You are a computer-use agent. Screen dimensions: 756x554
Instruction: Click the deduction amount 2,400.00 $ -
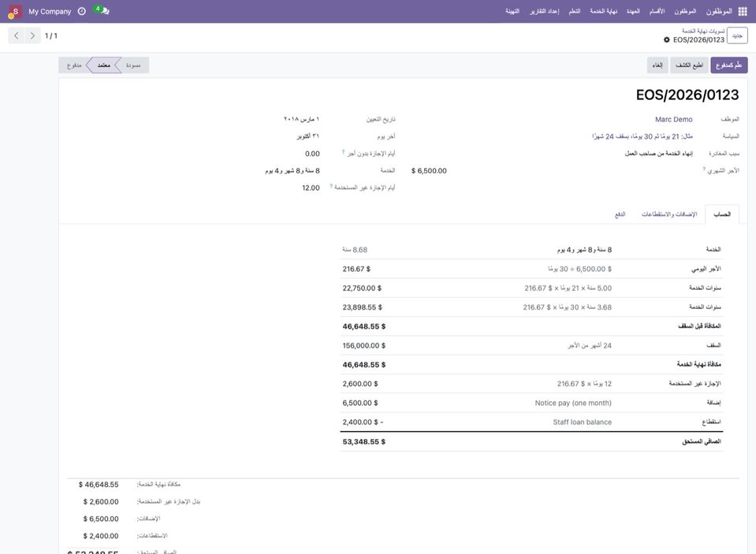point(363,422)
